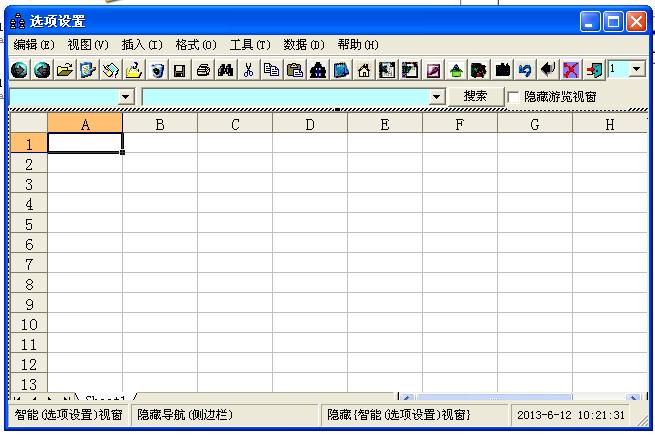The image size is (655, 436).
Task: Go home with the white house icon
Action: pyautogui.click(x=364, y=70)
